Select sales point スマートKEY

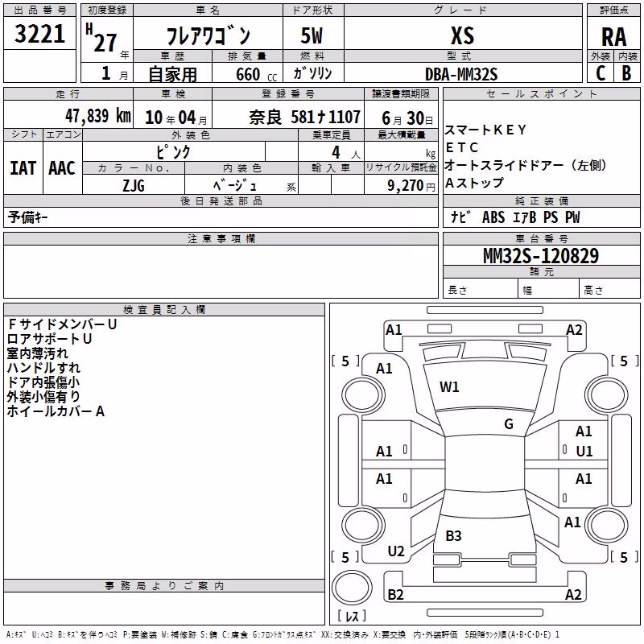coord(485,130)
